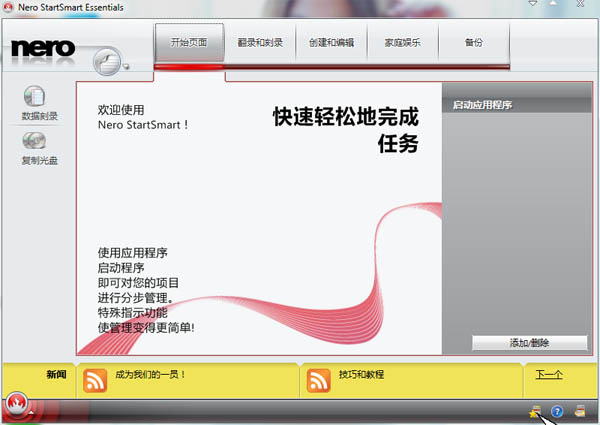Open help via the blue question mark icon

click(557, 411)
